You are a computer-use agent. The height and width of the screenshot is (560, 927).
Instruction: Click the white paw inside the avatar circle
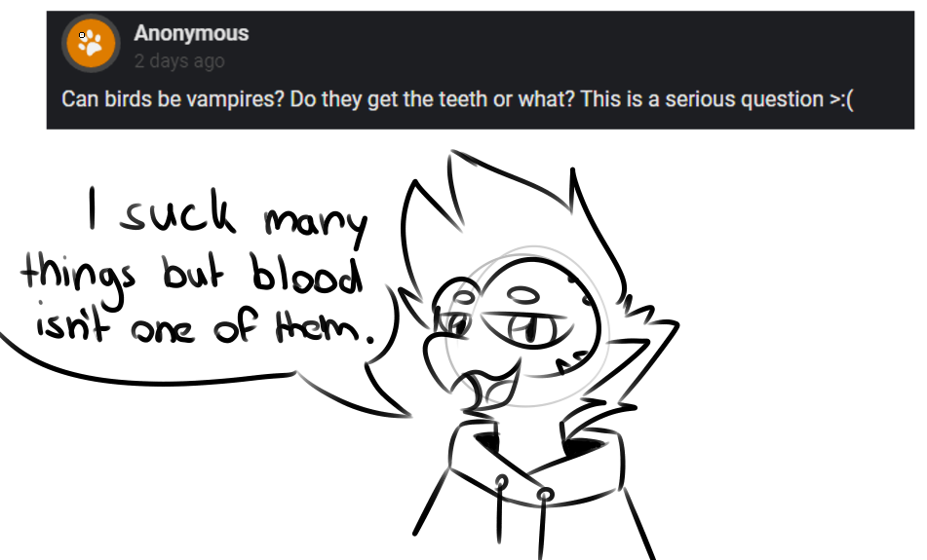click(91, 43)
